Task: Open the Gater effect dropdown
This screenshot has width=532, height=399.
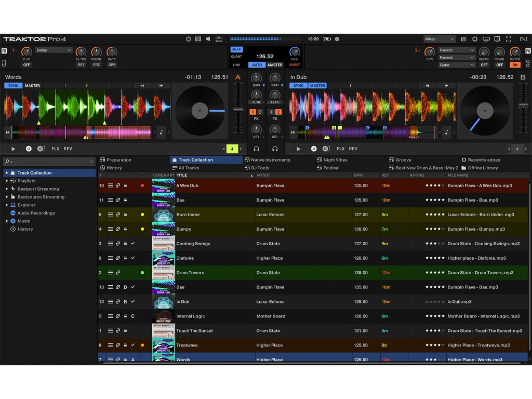Action: [x=457, y=65]
